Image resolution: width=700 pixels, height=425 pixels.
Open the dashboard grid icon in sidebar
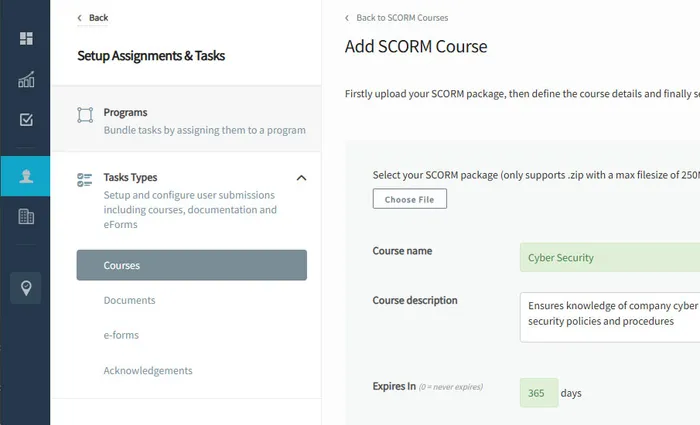tap(26, 39)
